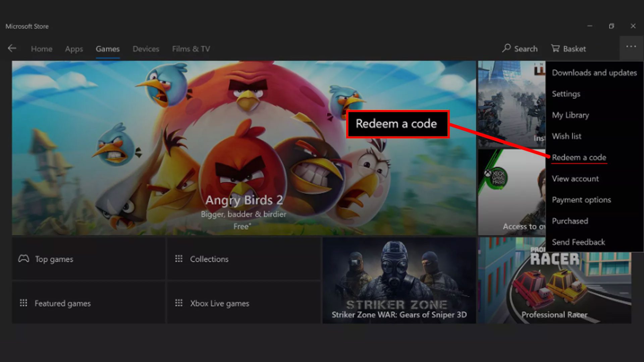Open the Featured games tile
Viewport: 644px width, 362px height.
pyautogui.click(x=89, y=303)
